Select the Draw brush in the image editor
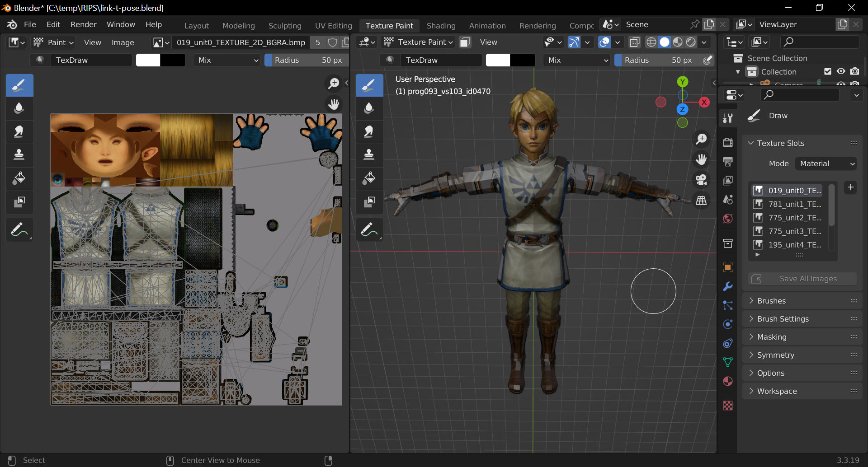868x467 pixels. click(19, 85)
